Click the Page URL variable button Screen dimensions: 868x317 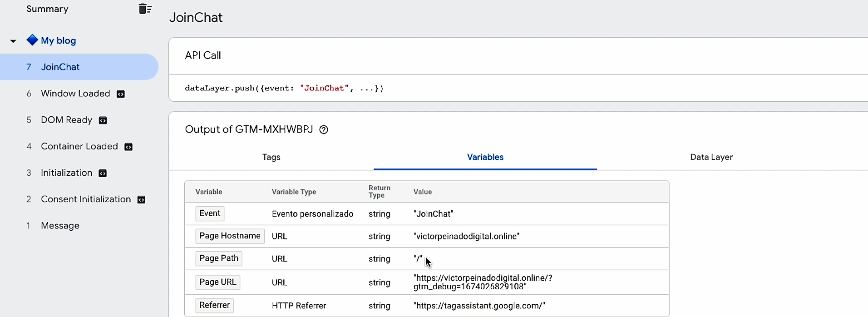coord(218,282)
